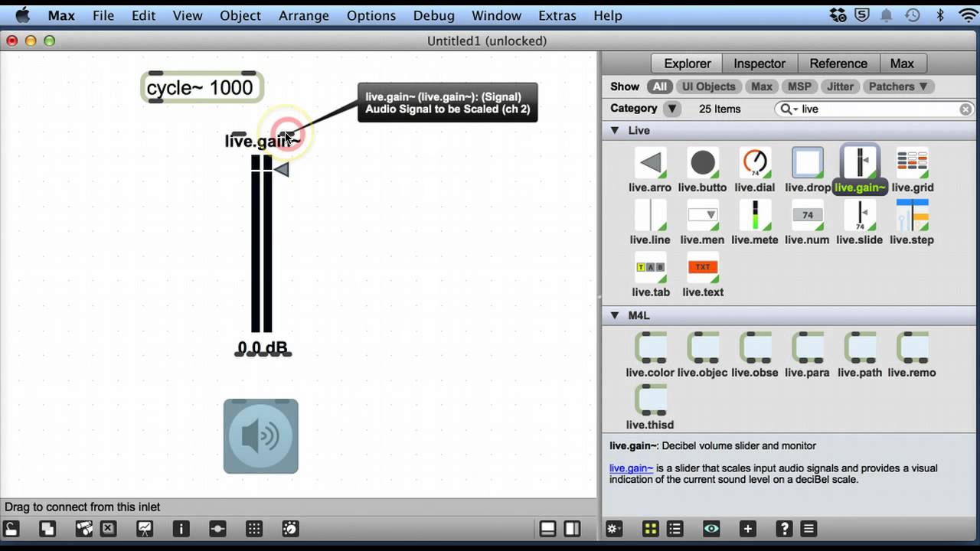Open the Arrange menu
The image size is (980, 551).
click(304, 15)
